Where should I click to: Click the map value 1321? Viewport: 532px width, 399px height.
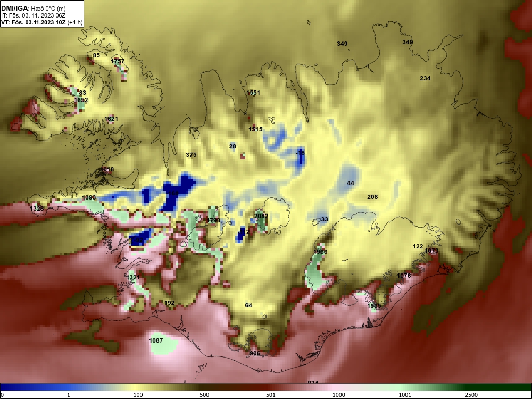132,277
